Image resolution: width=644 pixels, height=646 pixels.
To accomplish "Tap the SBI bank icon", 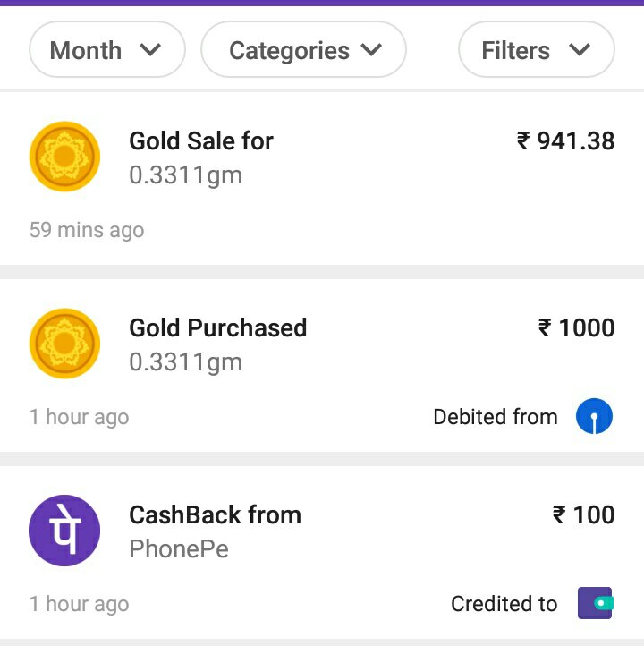I will pyautogui.click(x=594, y=417).
